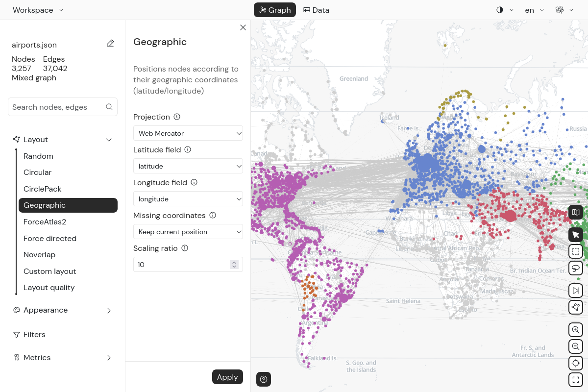The image size is (588, 392).
Task: Select the ForceAtlas2 layout
Action: 68,222
